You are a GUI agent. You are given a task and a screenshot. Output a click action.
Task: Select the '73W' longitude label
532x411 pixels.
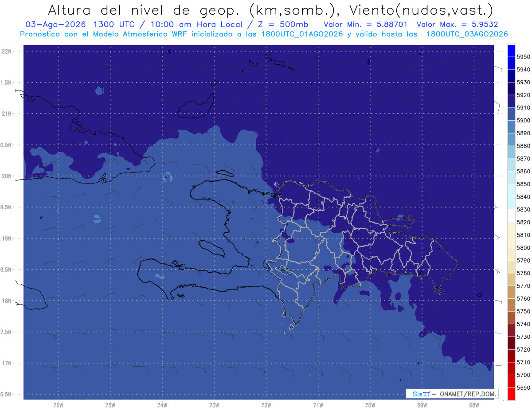214,405
